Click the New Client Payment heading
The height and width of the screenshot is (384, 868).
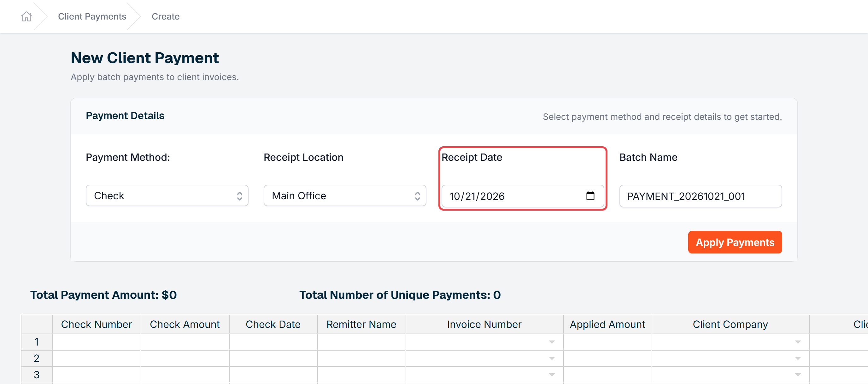coord(145,58)
